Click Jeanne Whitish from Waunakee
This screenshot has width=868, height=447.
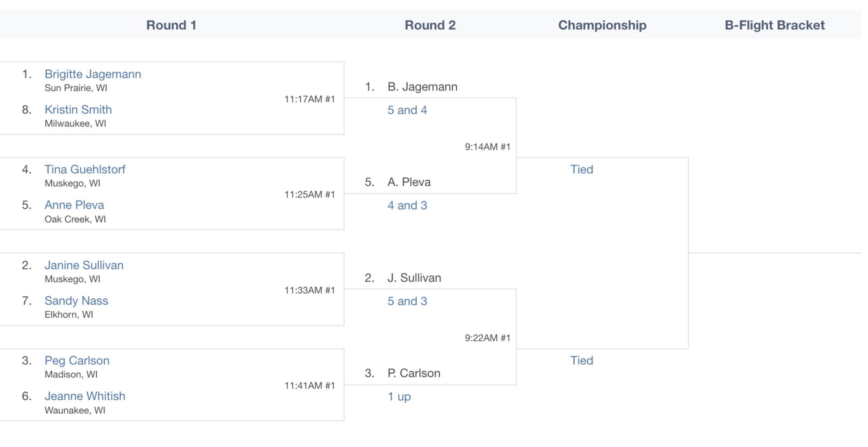pos(85,396)
